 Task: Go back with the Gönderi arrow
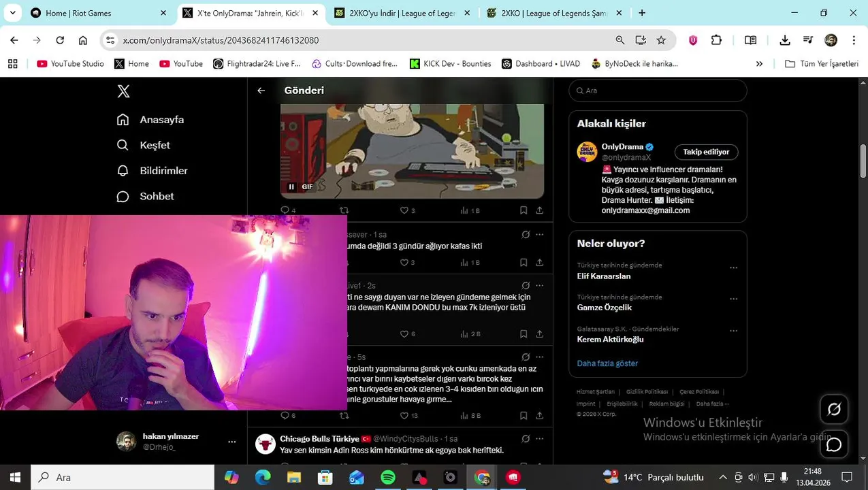click(261, 91)
